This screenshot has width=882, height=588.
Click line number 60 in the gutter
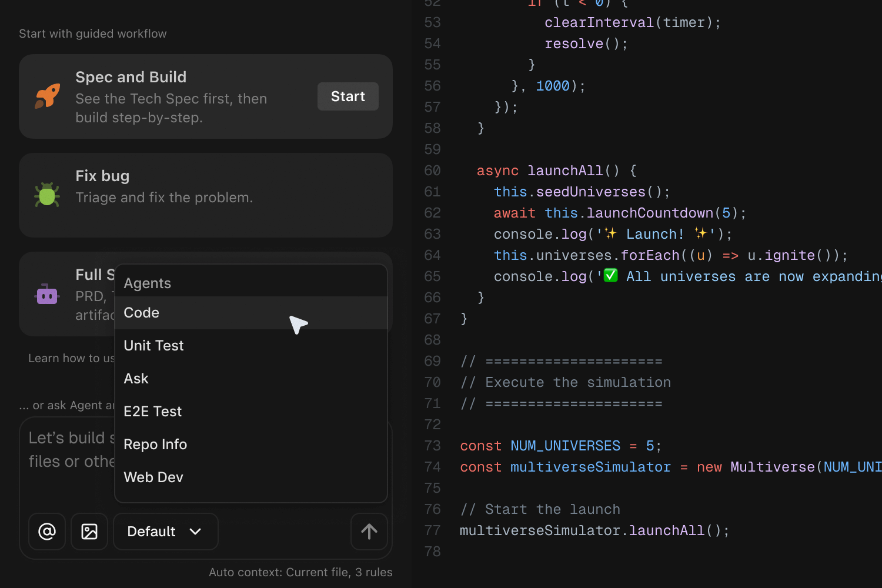point(432,171)
